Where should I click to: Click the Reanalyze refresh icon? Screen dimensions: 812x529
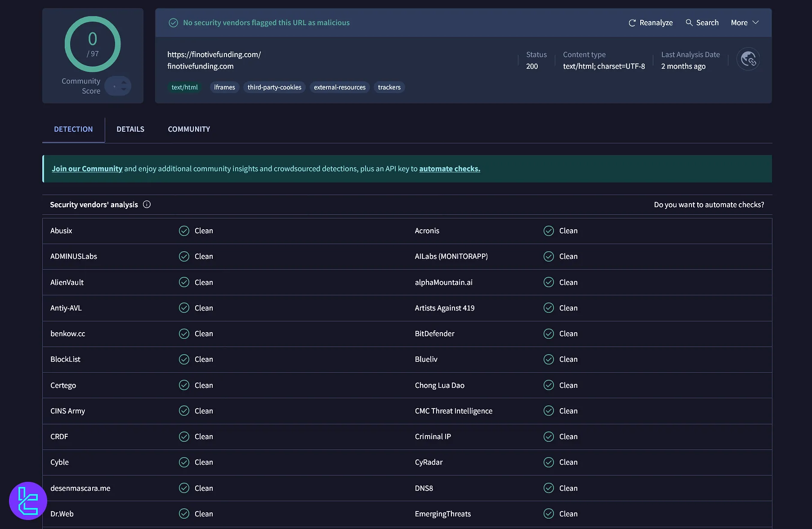coord(633,22)
